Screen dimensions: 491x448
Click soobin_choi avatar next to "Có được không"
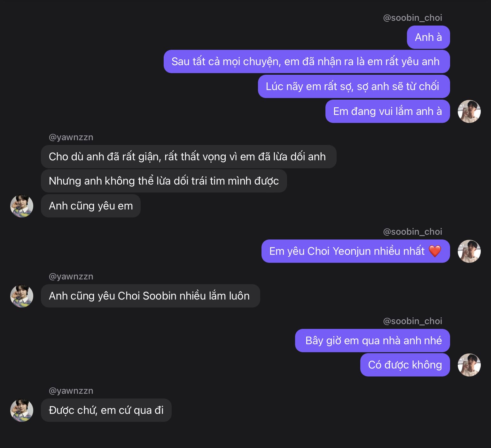(x=469, y=365)
